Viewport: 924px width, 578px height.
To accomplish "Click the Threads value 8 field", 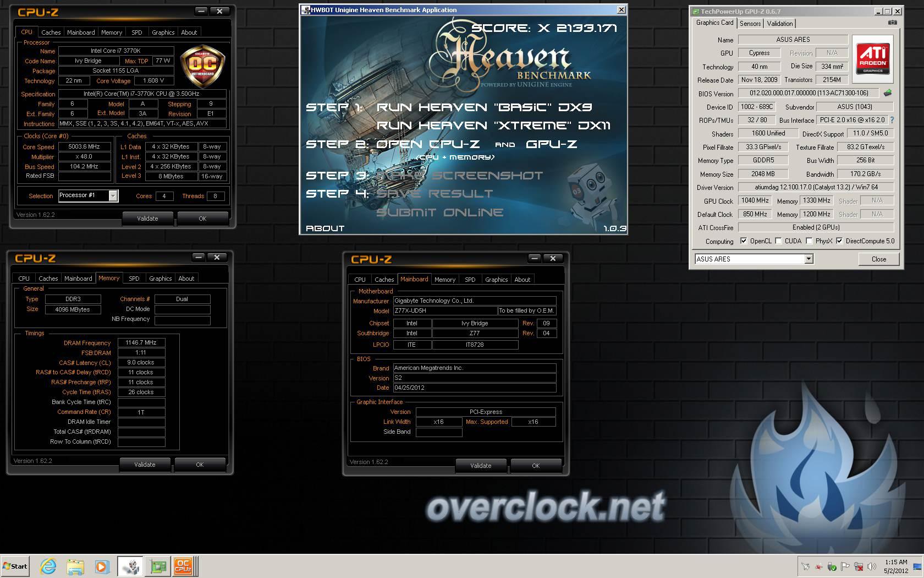I will [215, 196].
